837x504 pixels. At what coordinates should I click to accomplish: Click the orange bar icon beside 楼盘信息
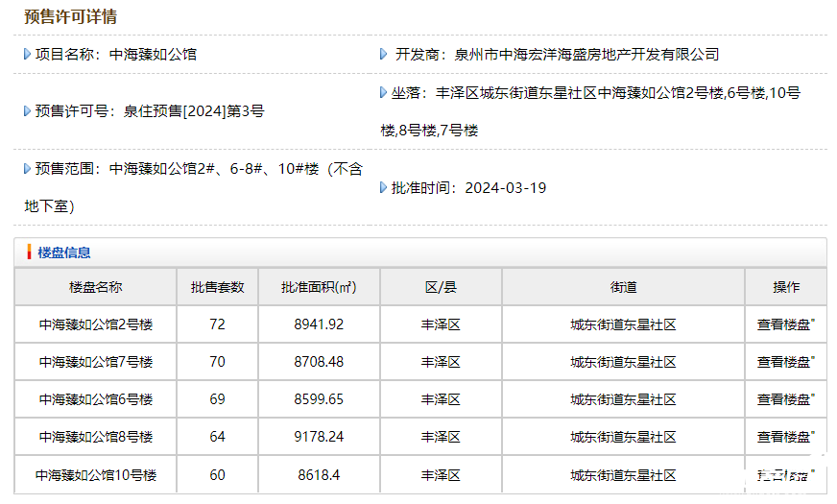[29, 252]
